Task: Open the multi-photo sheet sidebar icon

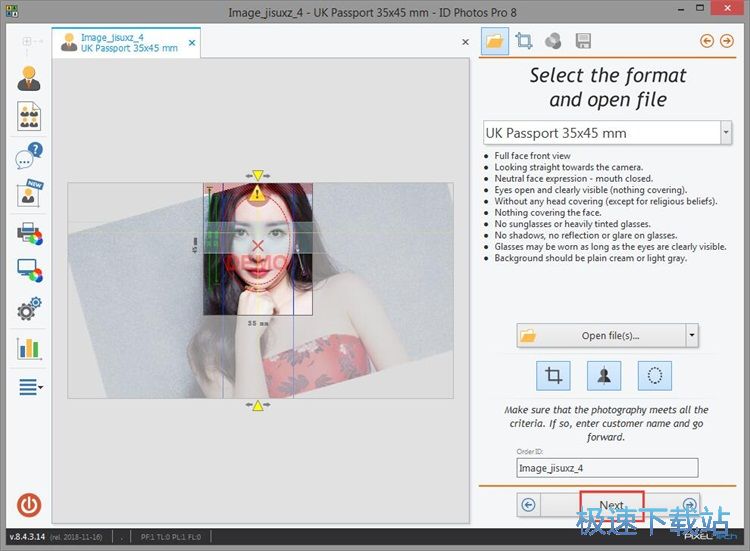Action: point(29,116)
